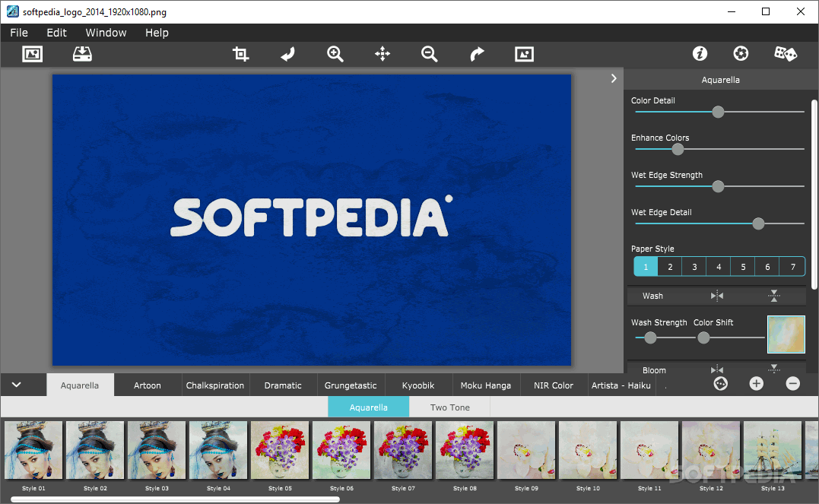Image resolution: width=819 pixels, height=504 pixels.
Task: Apply the Style 08 preset
Action: coord(465,450)
